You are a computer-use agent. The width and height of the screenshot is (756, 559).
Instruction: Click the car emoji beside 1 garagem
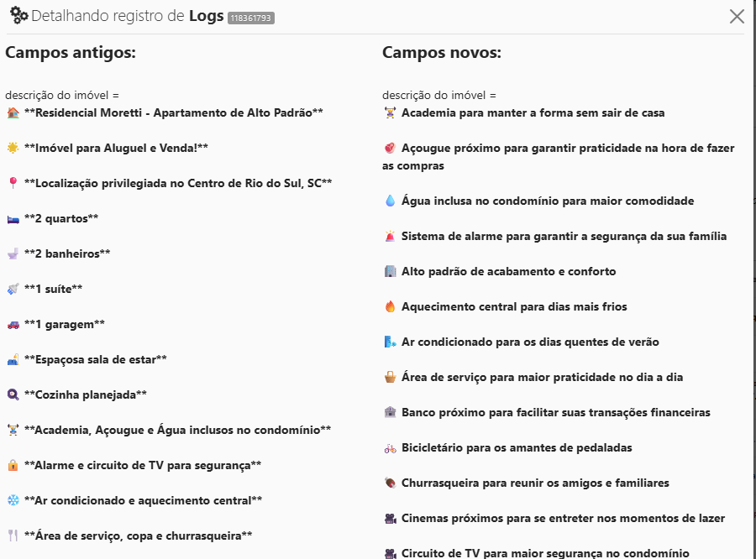pos(13,324)
